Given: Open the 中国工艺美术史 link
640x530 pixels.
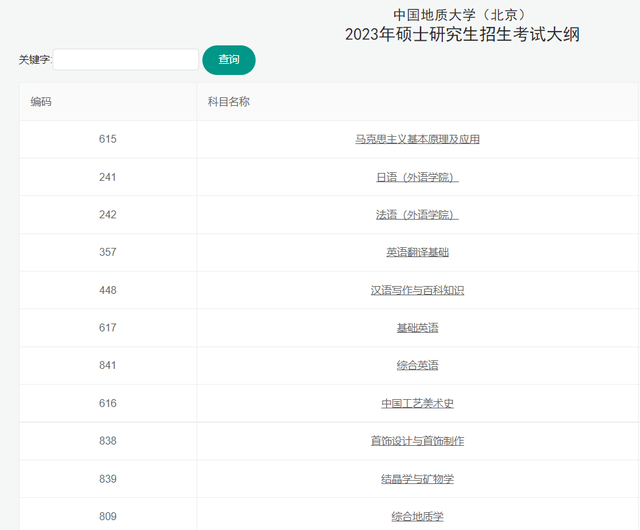Looking at the screenshot, I should [417, 403].
